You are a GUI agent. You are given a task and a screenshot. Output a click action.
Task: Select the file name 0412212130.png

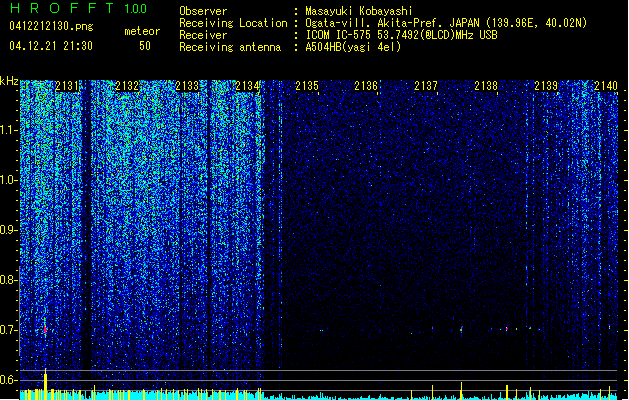(x=51, y=26)
